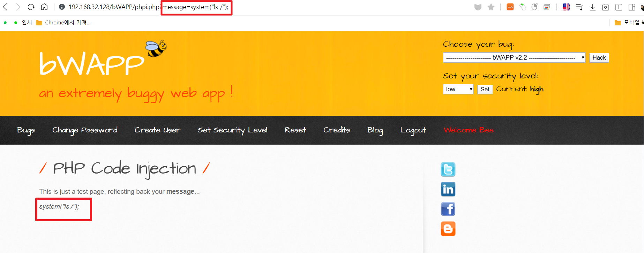Click the first green dot bookmark

(x=5, y=23)
